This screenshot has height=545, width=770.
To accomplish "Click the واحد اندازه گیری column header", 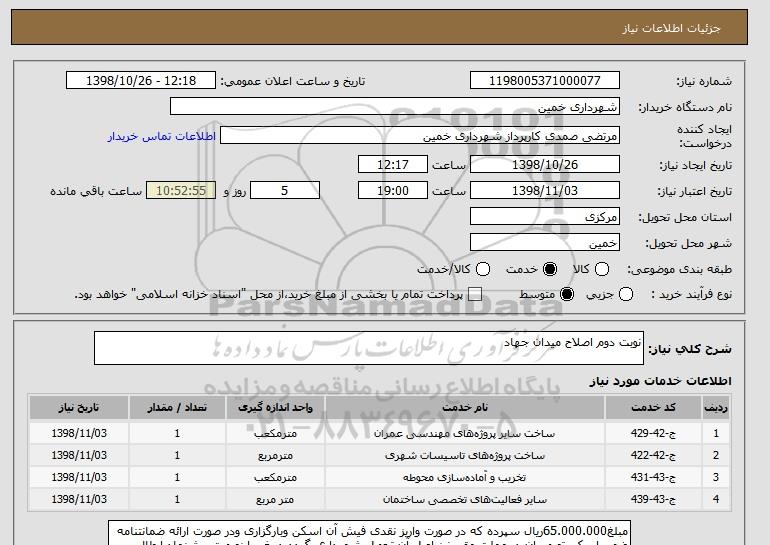I will point(275,408).
